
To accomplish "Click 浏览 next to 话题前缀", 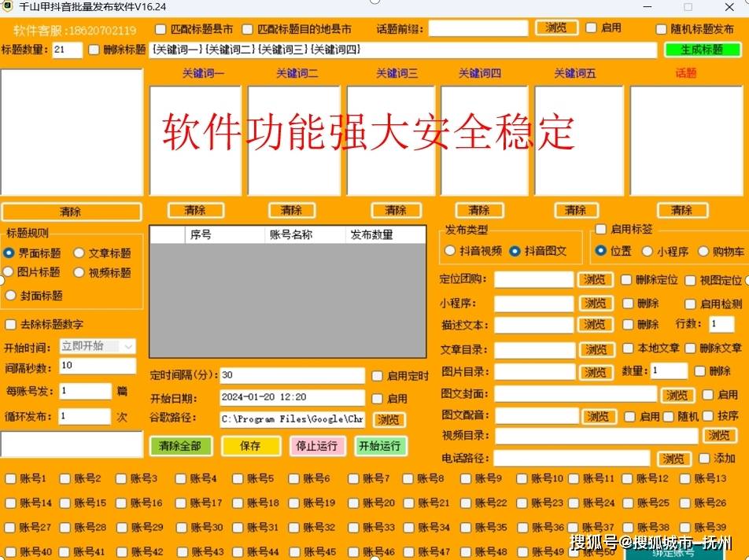I will [x=556, y=28].
